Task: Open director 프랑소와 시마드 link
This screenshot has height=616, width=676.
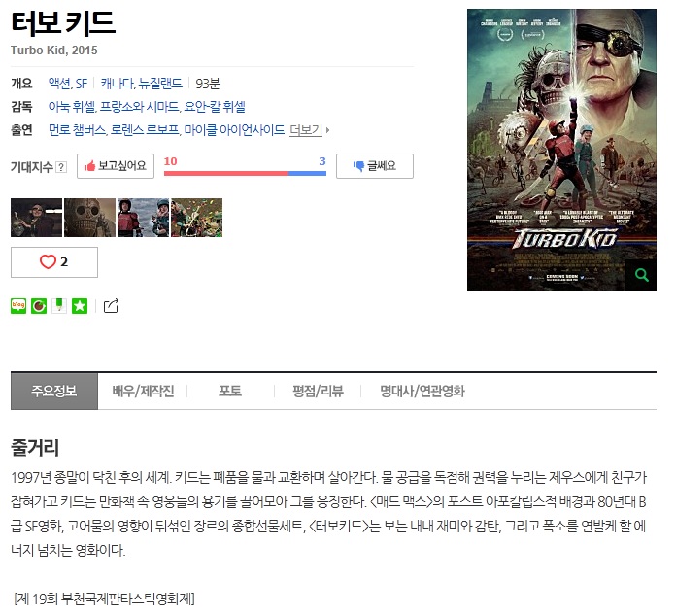Action: [139, 107]
